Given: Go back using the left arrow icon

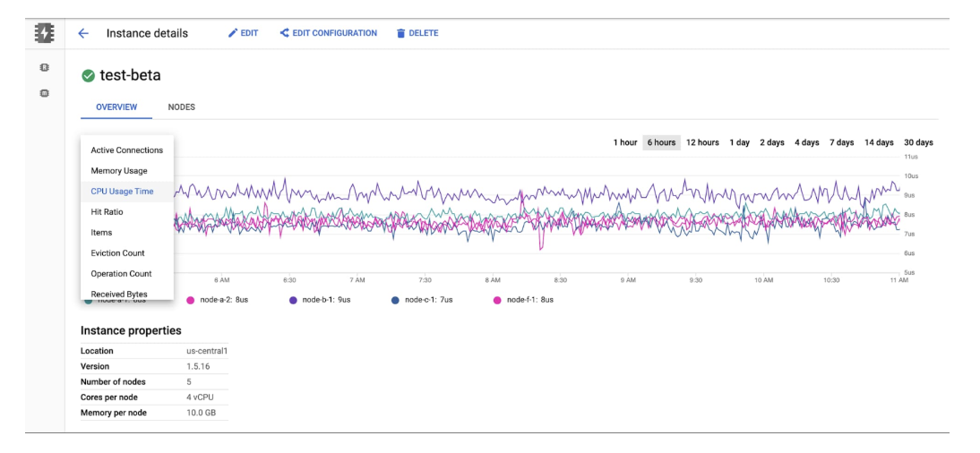Looking at the screenshot, I should point(83,33).
